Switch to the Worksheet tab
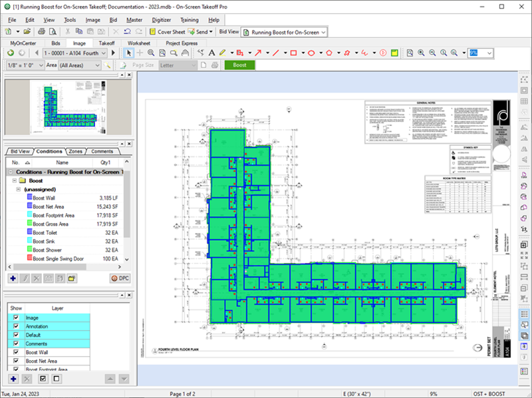532x398 pixels. [139, 43]
